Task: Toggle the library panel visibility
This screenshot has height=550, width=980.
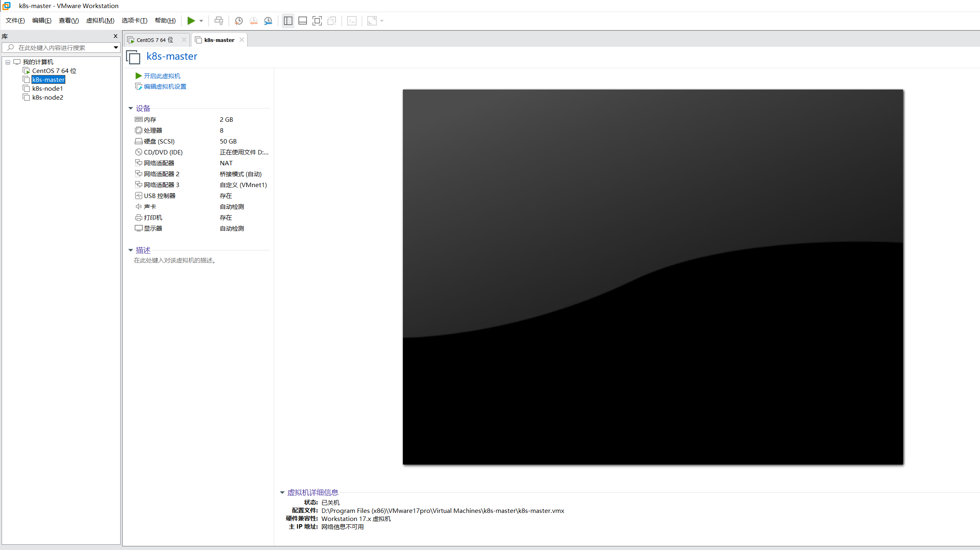Action: point(288,21)
